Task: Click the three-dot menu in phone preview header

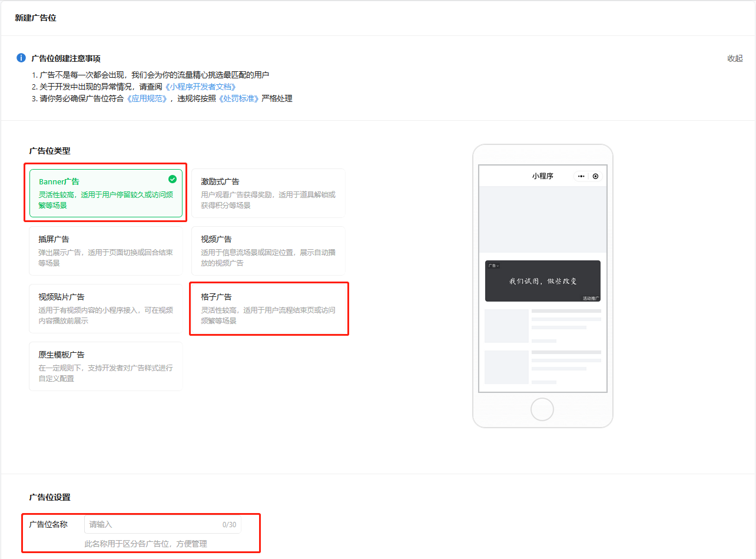Action: click(581, 176)
